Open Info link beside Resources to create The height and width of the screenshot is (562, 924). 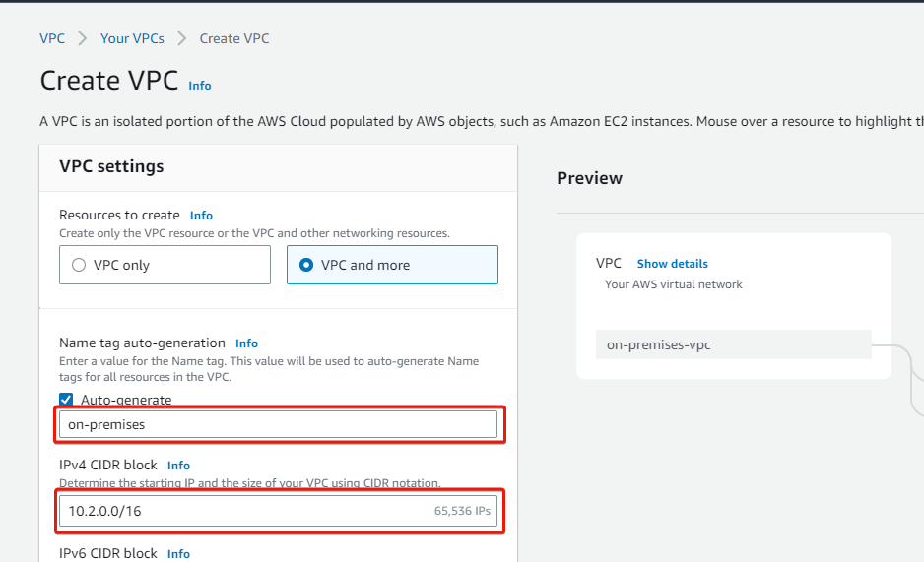201,216
